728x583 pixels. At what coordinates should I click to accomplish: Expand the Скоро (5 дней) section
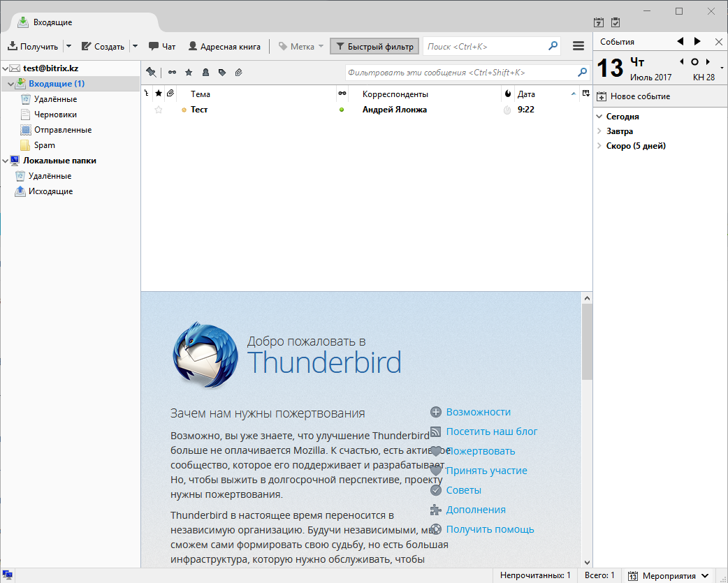[x=599, y=146]
